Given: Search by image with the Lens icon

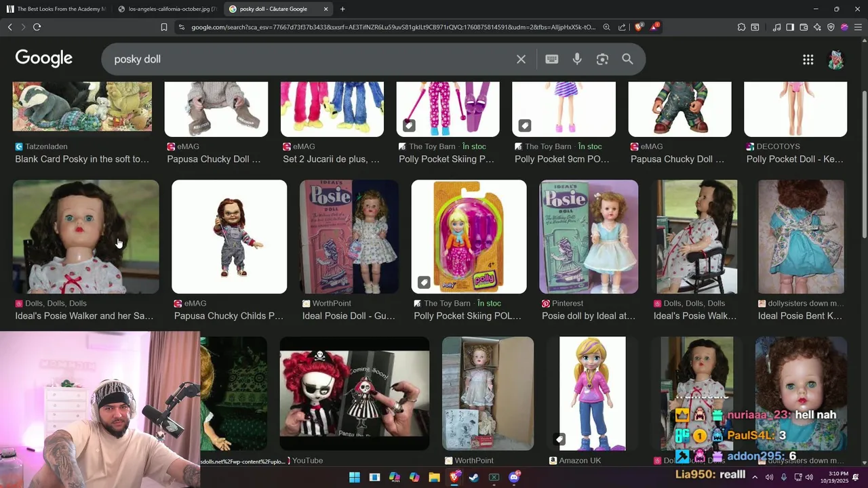Looking at the screenshot, I should pyautogui.click(x=602, y=59).
